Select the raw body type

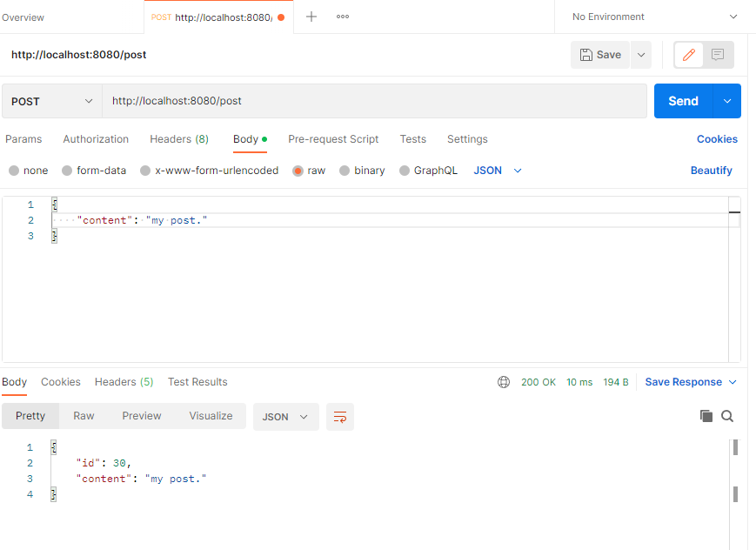(309, 171)
